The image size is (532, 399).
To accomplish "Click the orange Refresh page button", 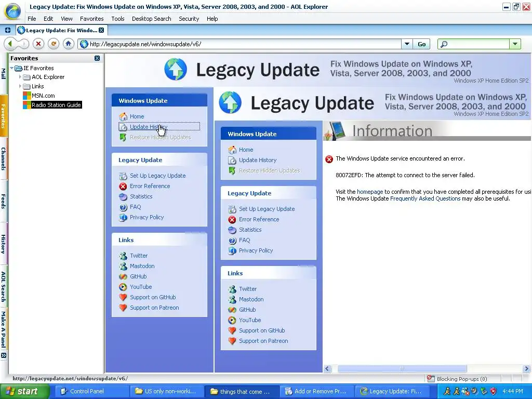I will pyautogui.click(x=54, y=44).
